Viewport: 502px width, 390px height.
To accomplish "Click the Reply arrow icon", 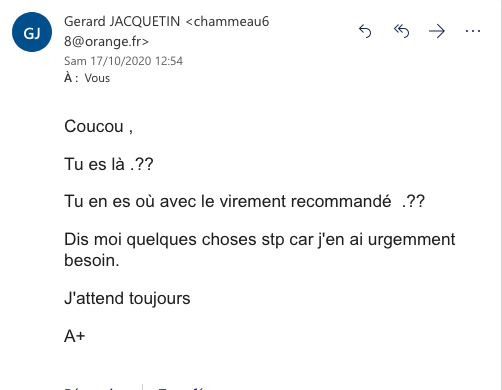I will click(365, 31).
